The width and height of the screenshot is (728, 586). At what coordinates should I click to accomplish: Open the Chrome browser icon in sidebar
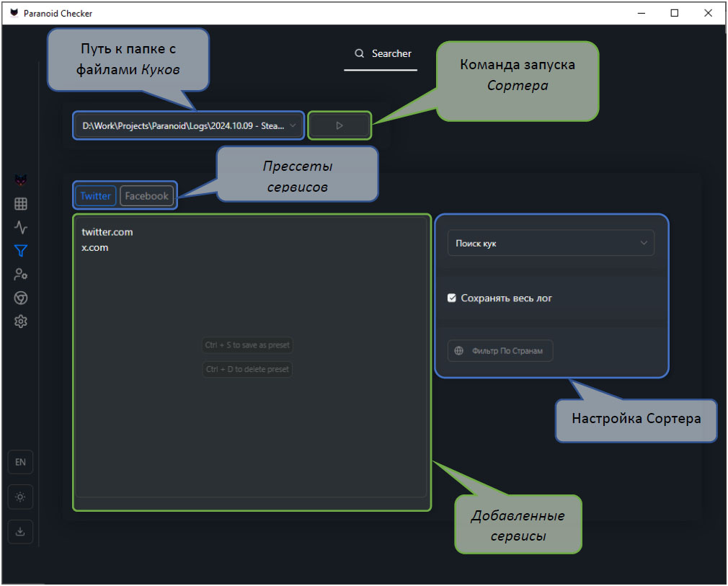(21, 298)
